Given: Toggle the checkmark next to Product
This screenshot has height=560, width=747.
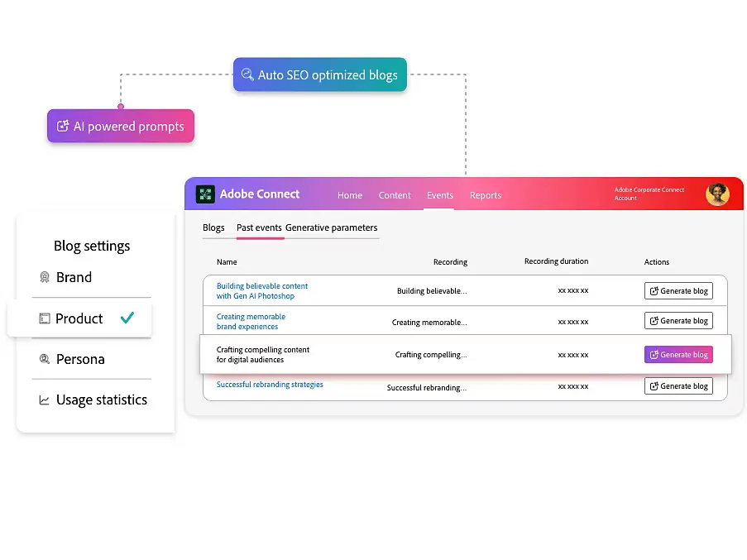Looking at the screenshot, I should pyautogui.click(x=127, y=318).
